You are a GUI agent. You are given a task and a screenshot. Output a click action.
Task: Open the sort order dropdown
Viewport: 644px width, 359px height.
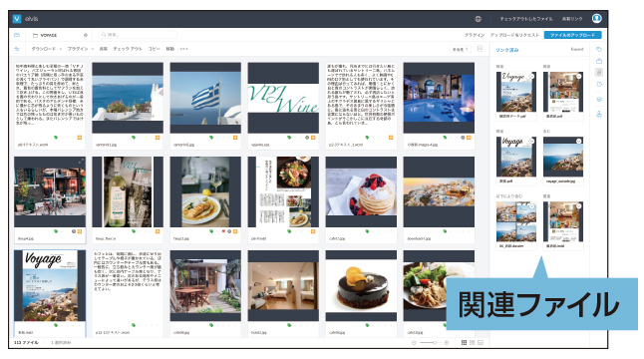point(460,49)
